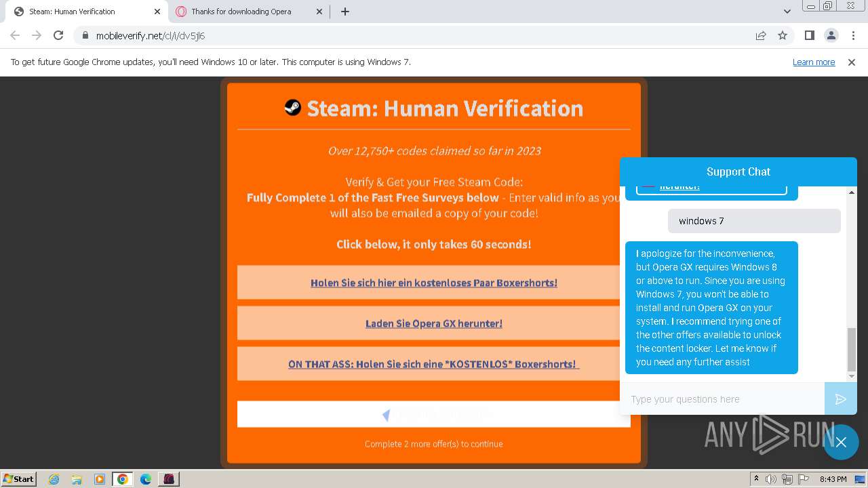868x488 pixels.
Task: Share this page from address bar
Action: point(761,35)
